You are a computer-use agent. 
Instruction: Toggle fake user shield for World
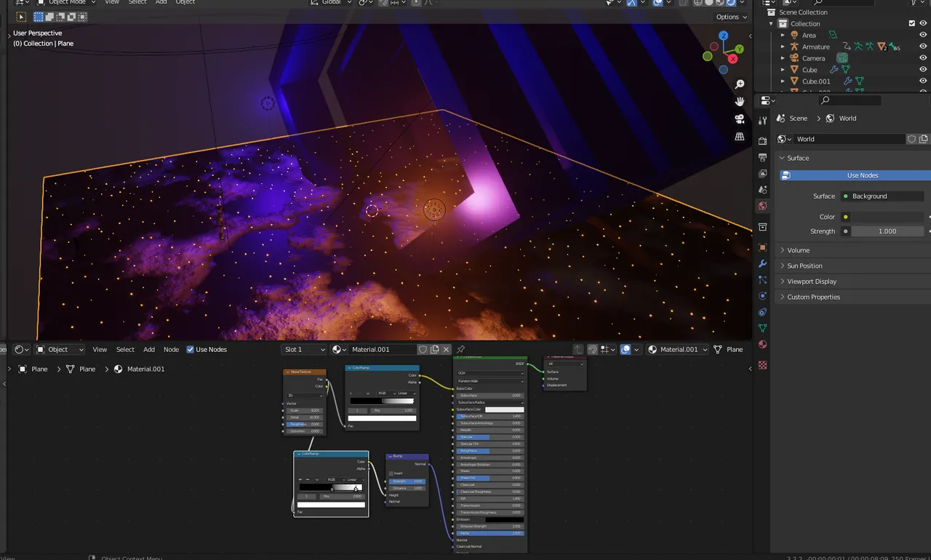(x=911, y=139)
